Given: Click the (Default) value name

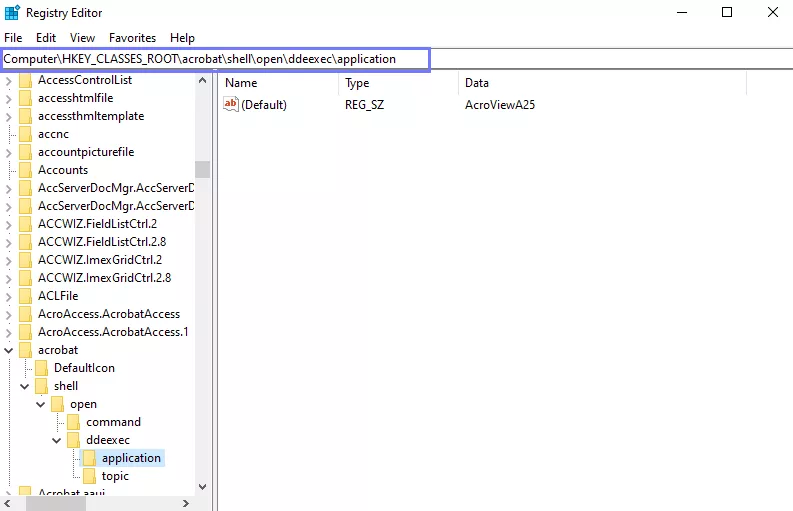Looking at the screenshot, I should pyautogui.click(x=264, y=105).
